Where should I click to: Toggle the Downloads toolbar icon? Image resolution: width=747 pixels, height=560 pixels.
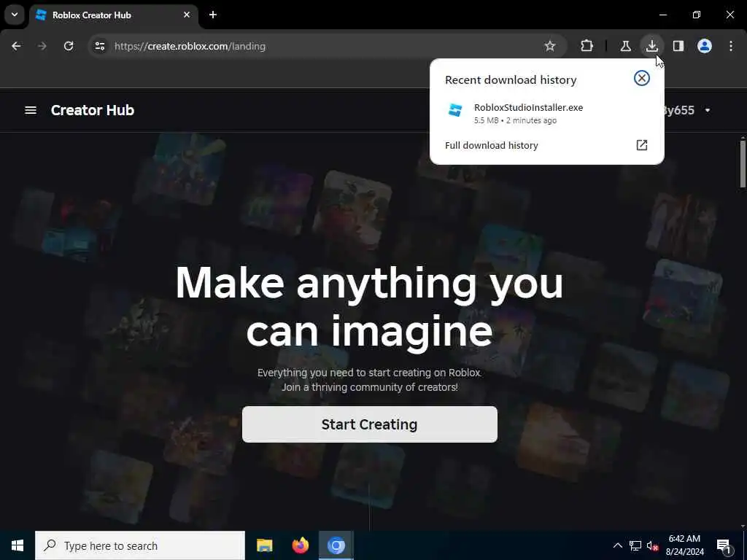tap(651, 46)
